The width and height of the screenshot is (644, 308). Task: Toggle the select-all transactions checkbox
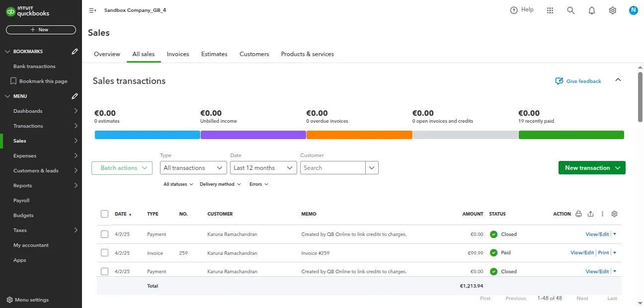(x=104, y=214)
